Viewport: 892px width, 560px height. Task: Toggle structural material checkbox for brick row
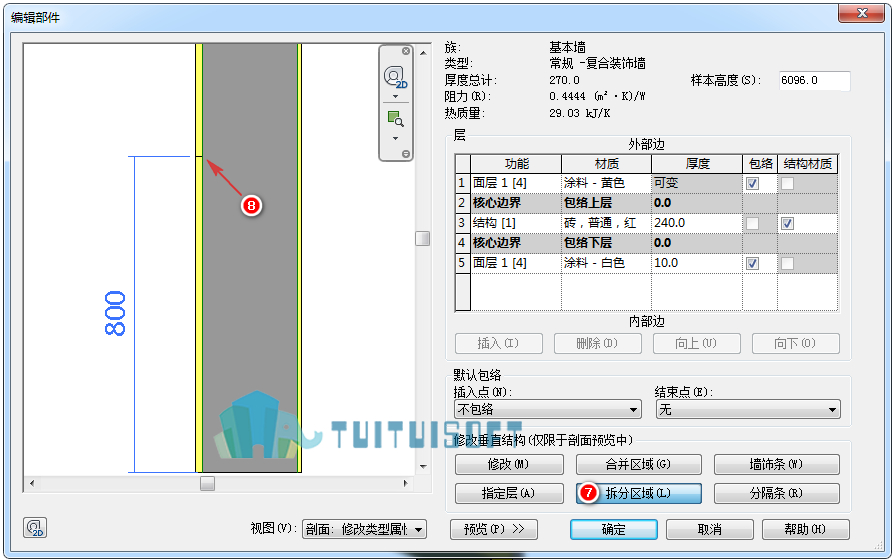point(787,223)
